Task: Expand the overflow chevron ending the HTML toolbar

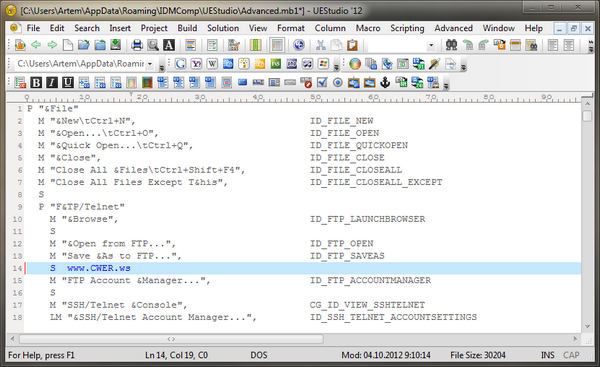Action: pos(446,86)
